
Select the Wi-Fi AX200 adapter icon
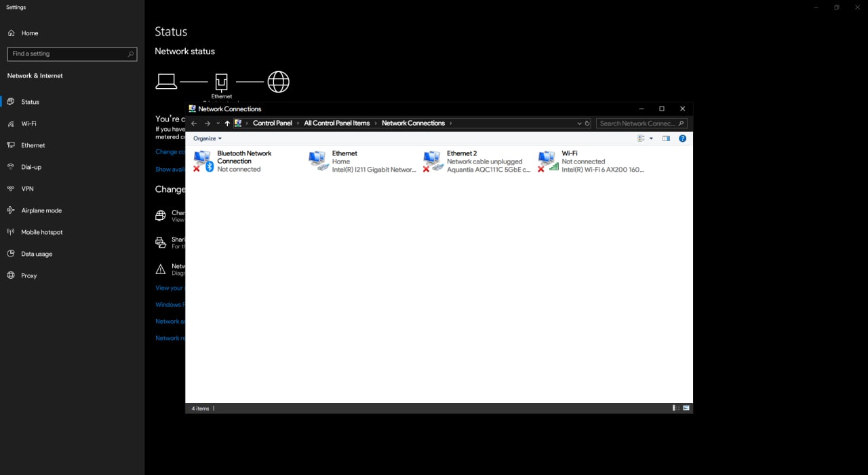(x=548, y=161)
